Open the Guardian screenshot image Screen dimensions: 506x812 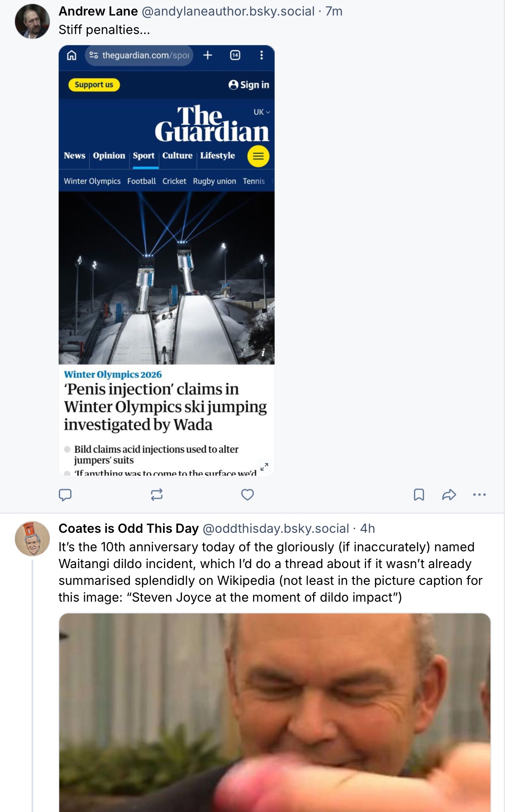pos(166,261)
